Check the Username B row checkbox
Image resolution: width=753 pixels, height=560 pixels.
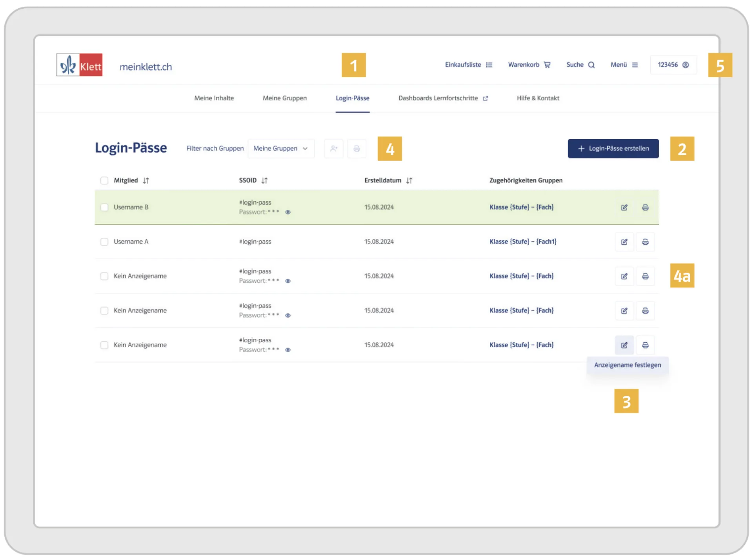pos(104,207)
